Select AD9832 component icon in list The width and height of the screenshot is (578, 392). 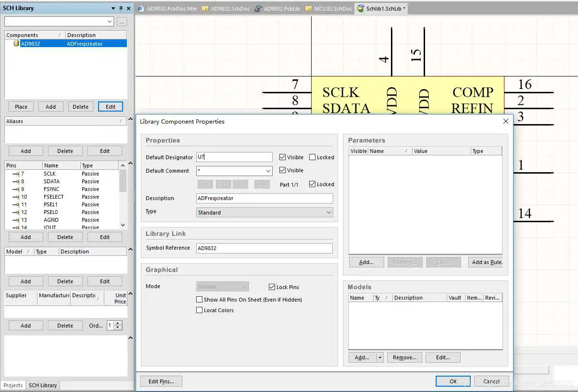coord(16,44)
